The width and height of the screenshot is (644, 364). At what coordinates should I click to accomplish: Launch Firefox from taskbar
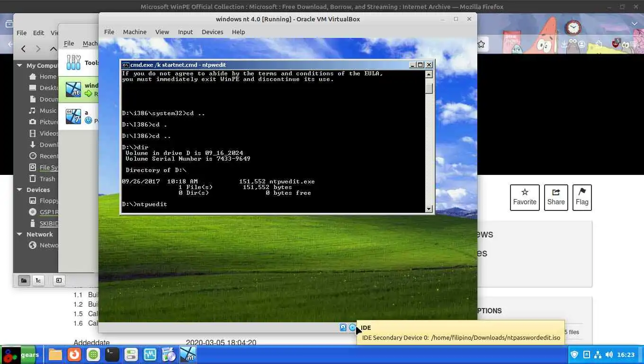(74, 355)
